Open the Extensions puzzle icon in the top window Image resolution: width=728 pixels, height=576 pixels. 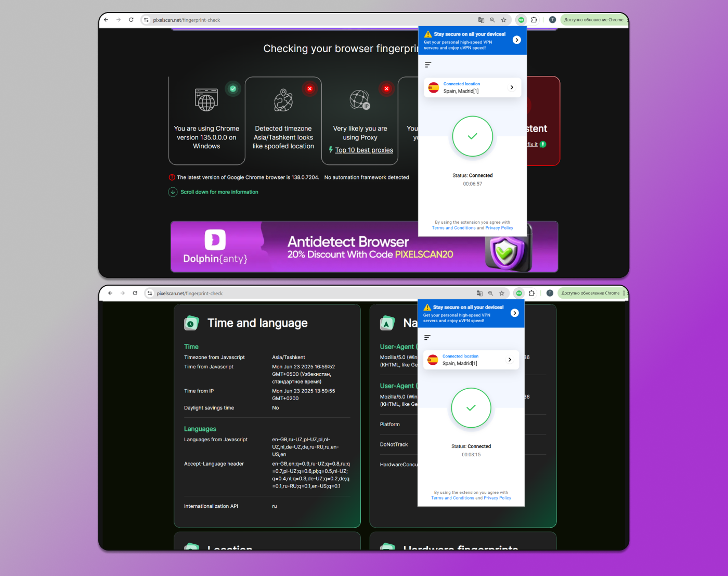[534, 20]
